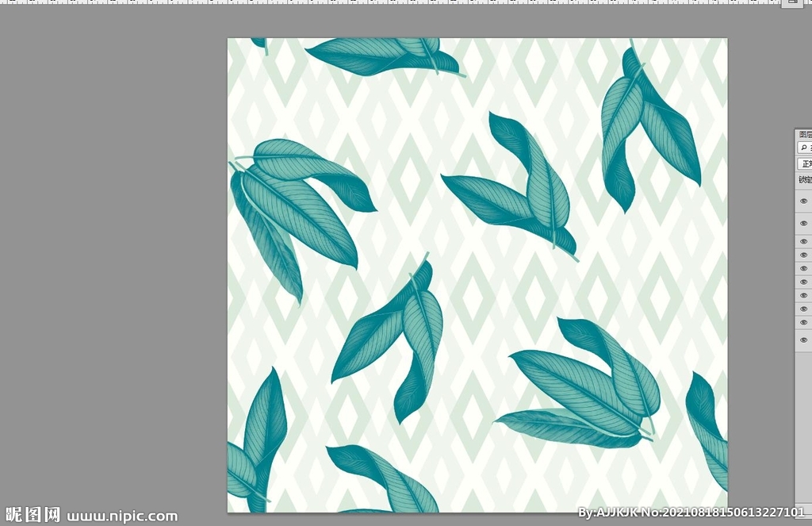
Task: Open the 正常 blend mode dropdown
Action: 805,163
